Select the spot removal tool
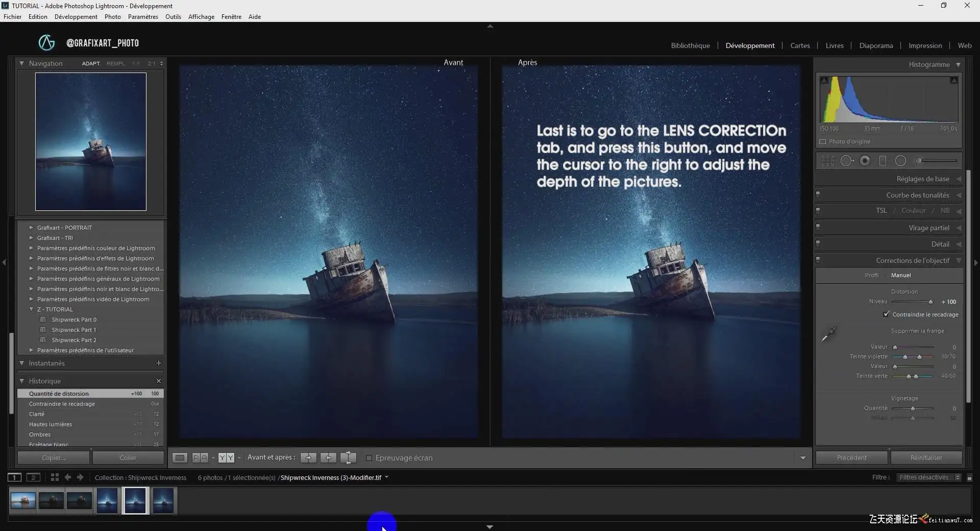The width and height of the screenshot is (980, 531). [847, 161]
